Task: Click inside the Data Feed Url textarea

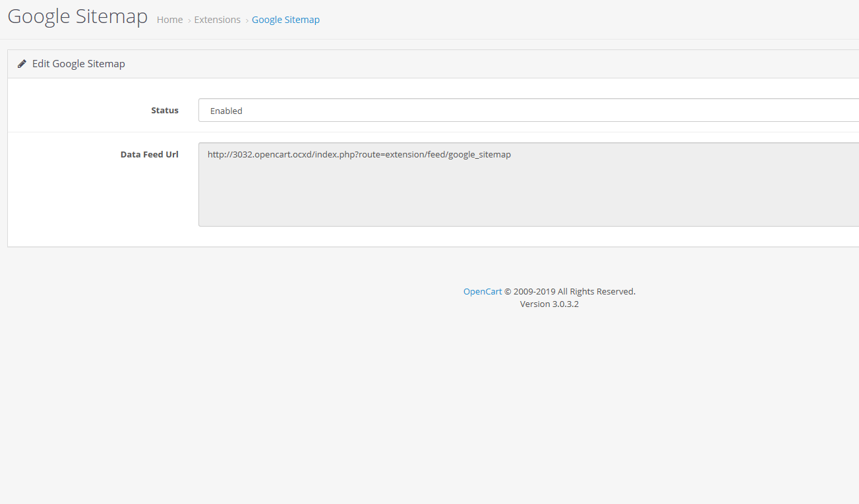Action: pos(529,184)
